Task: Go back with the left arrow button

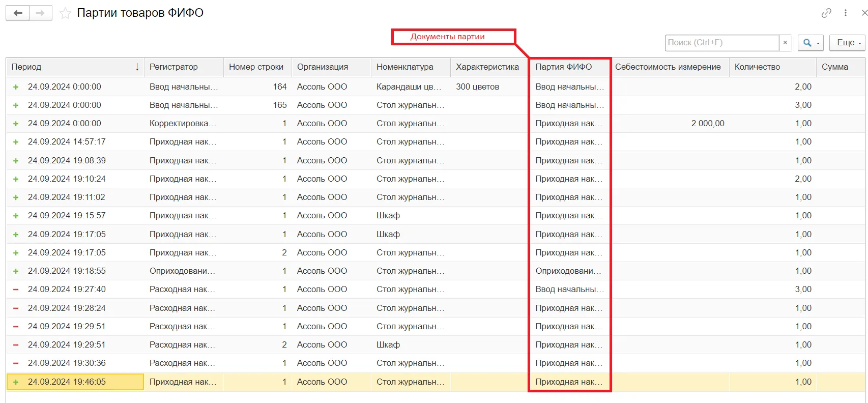Action: click(x=18, y=13)
